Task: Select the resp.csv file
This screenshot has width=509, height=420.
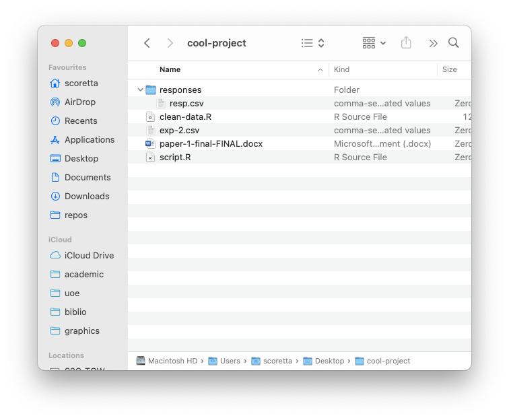Action: point(186,104)
